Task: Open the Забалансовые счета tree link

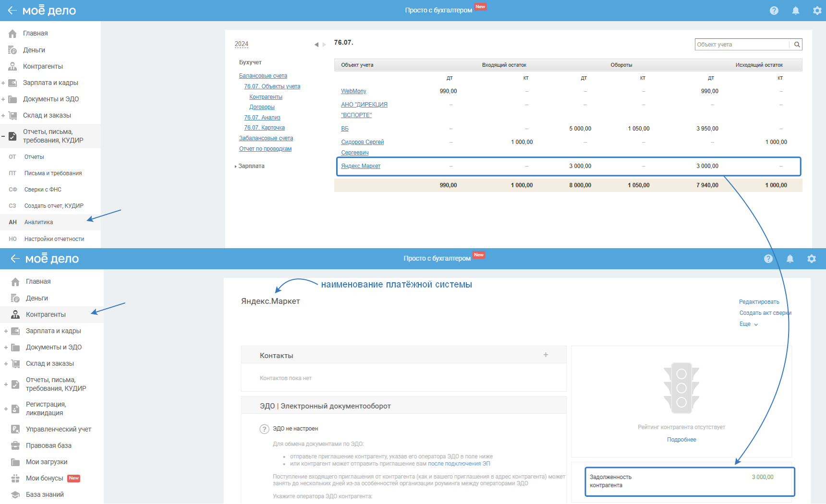Action: 266,138
